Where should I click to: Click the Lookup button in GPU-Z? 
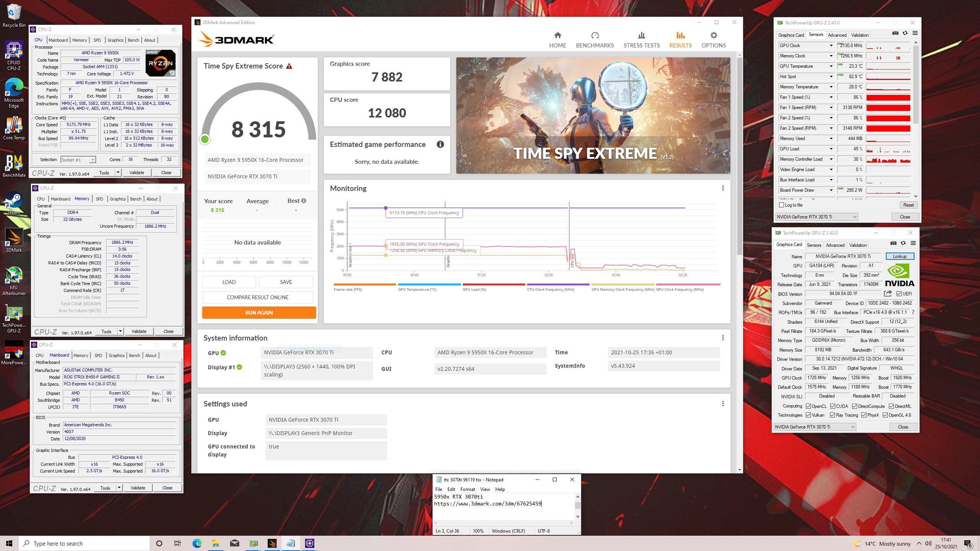pos(900,256)
